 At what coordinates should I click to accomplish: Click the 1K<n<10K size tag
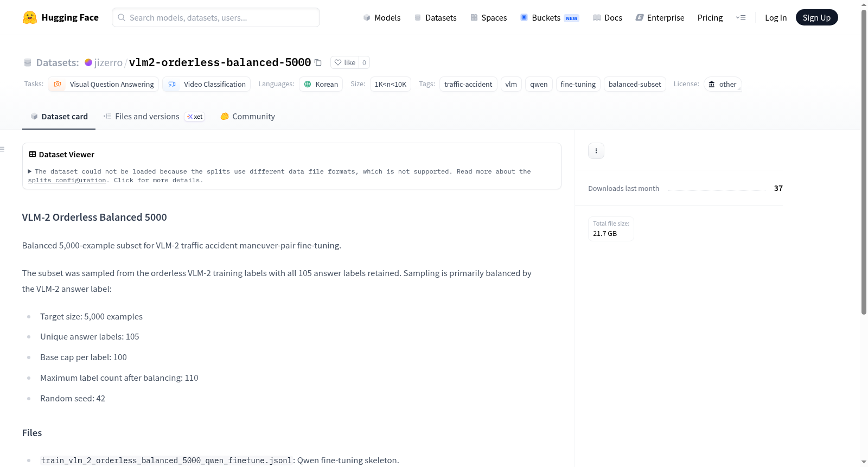point(391,84)
